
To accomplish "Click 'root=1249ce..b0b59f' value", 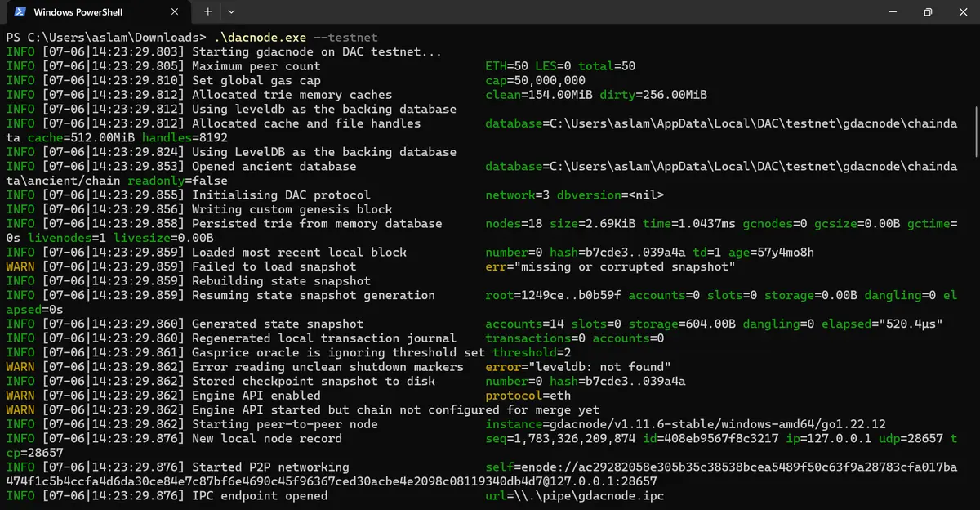I will pyautogui.click(x=553, y=295).
